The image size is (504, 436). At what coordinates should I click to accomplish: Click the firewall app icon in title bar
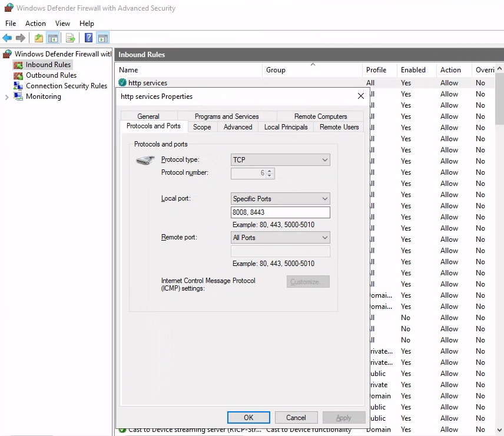9,8
